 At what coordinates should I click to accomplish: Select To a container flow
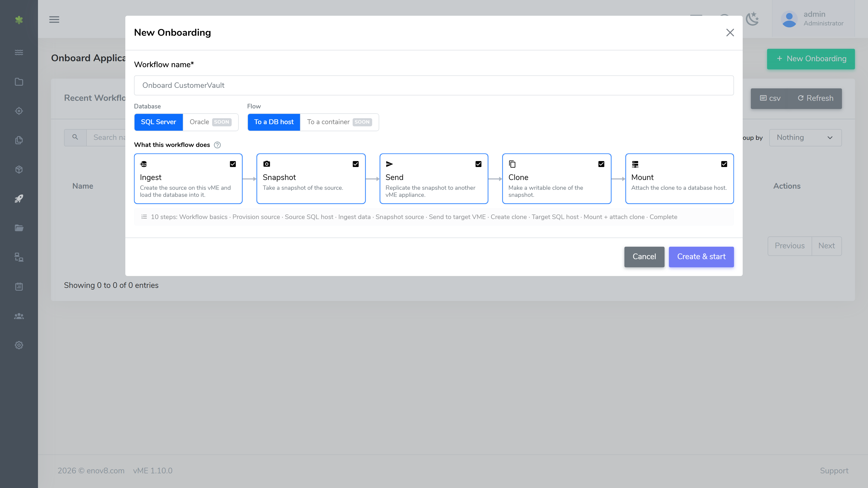click(x=339, y=122)
